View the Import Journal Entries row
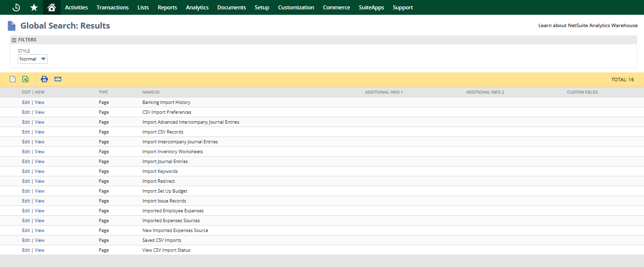 click(39, 162)
